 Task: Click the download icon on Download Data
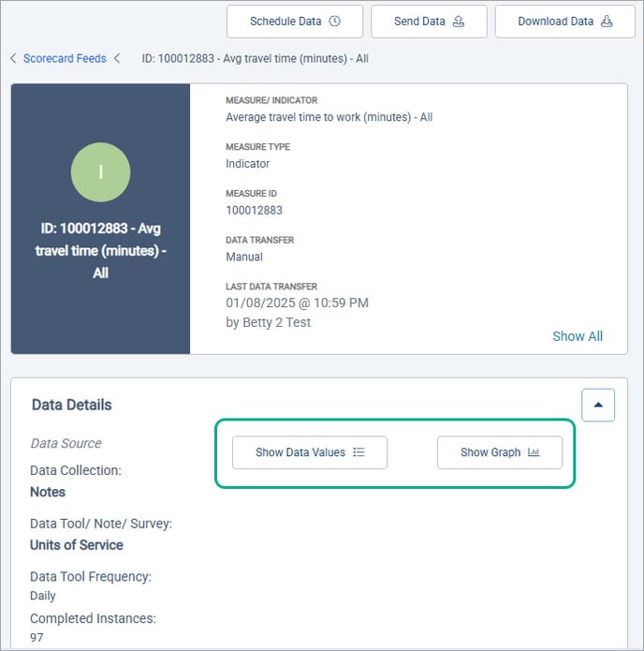607,22
